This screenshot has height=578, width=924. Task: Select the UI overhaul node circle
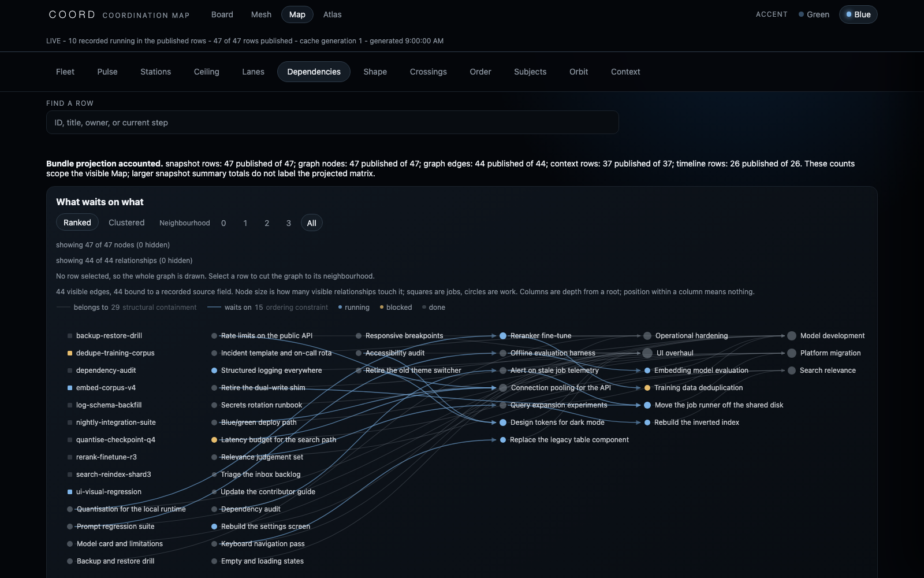(647, 353)
